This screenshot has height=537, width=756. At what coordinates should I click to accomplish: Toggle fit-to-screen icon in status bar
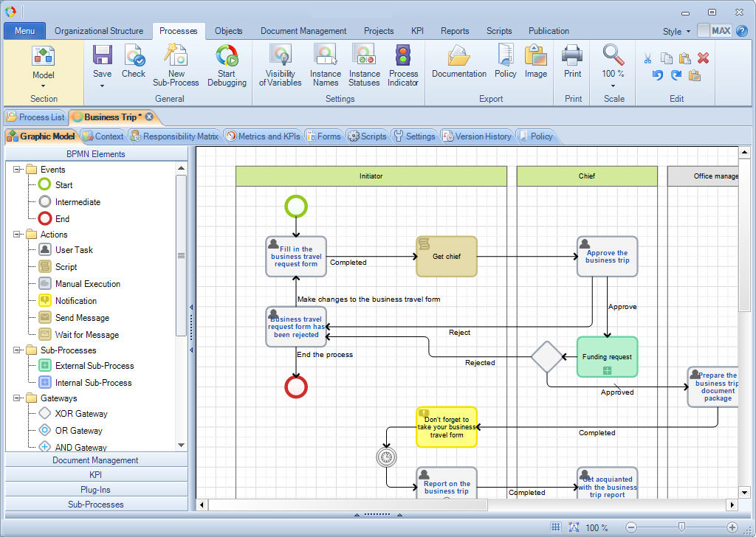(574, 527)
